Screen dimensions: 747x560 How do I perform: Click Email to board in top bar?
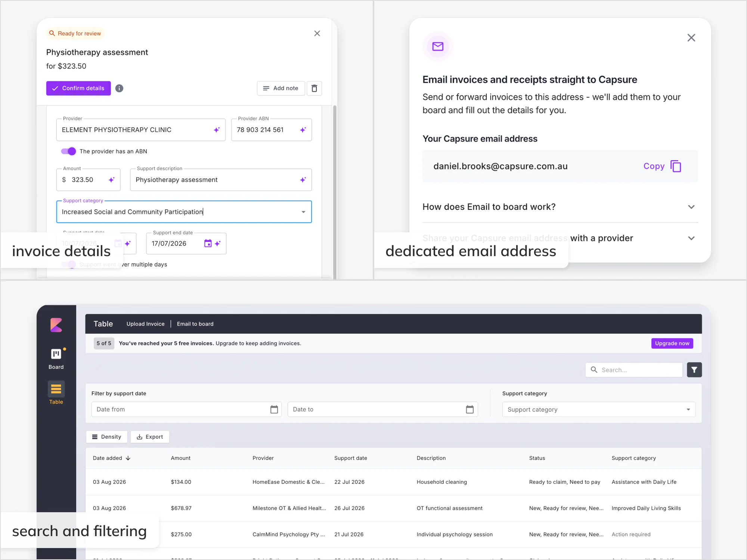tap(195, 324)
